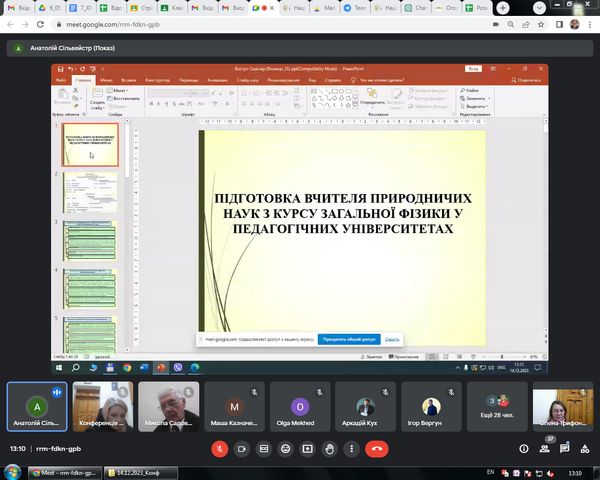The image size is (600, 480).
Task: Click the Windows Start button
Action: [13, 471]
